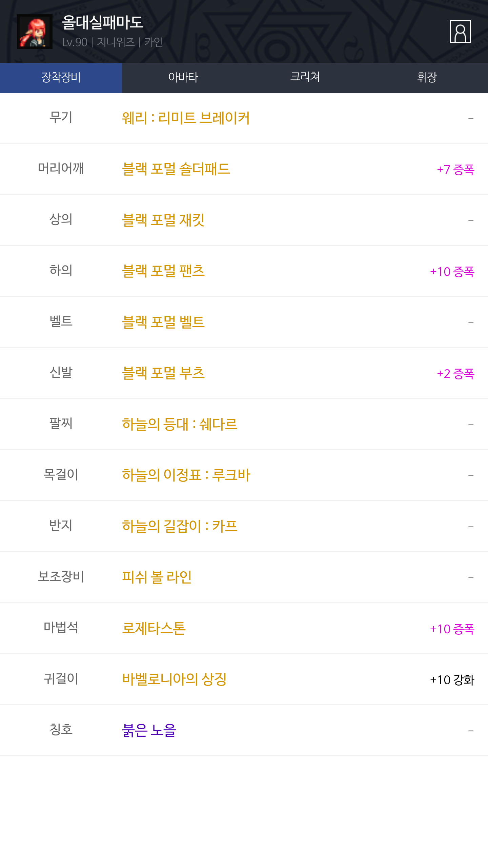
Task: Open the 피쉬 볼 라인 item
Action: pyautogui.click(x=157, y=577)
